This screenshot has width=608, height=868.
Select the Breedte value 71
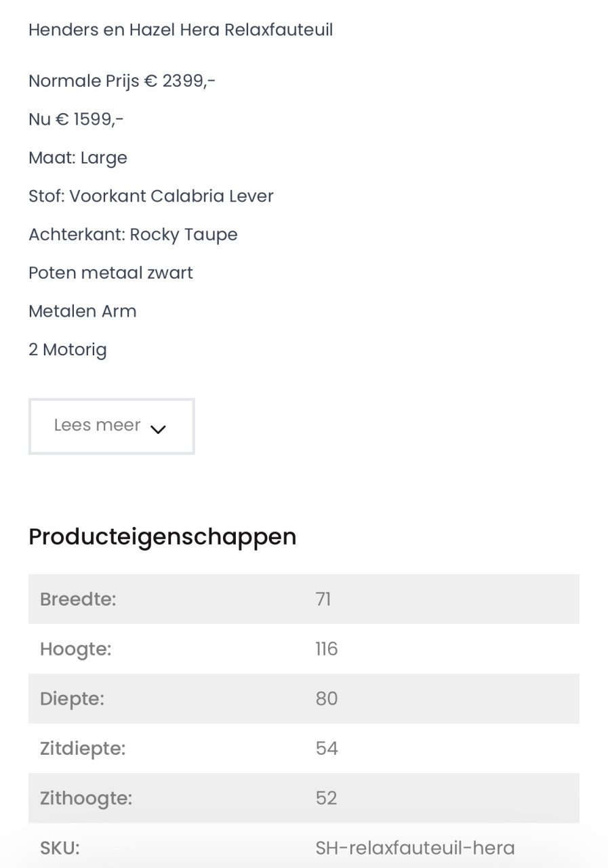click(323, 599)
